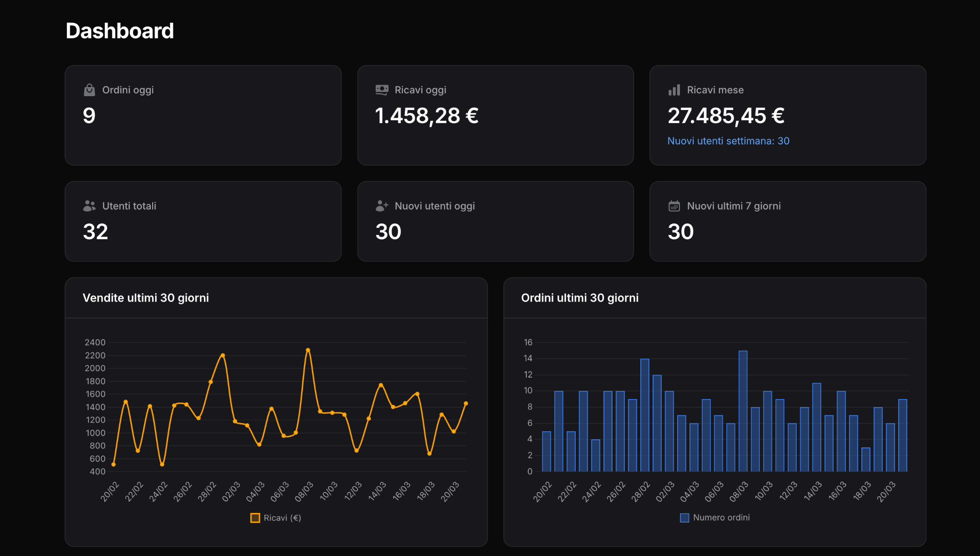Click the calendar icon on Nuovi ultimi 7 giorni
This screenshot has width=980, height=556.
click(674, 206)
